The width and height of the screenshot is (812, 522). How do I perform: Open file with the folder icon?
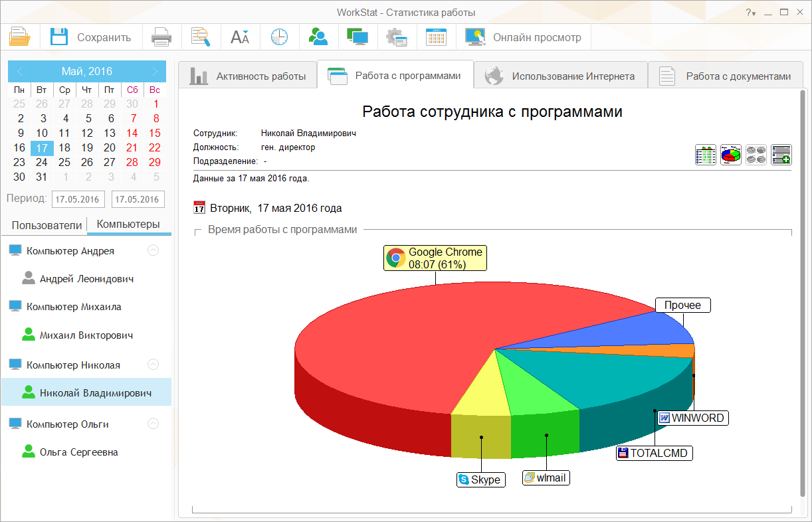20,37
